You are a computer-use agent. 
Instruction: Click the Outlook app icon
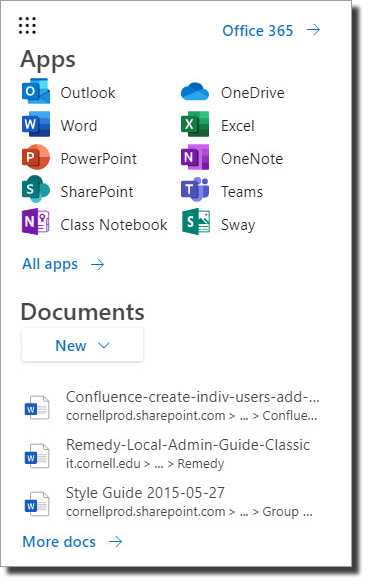click(x=36, y=91)
